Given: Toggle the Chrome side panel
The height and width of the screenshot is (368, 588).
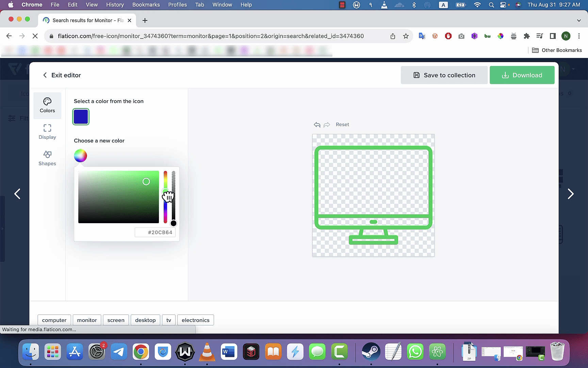Looking at the screenshot, I should tap(553, 36).
